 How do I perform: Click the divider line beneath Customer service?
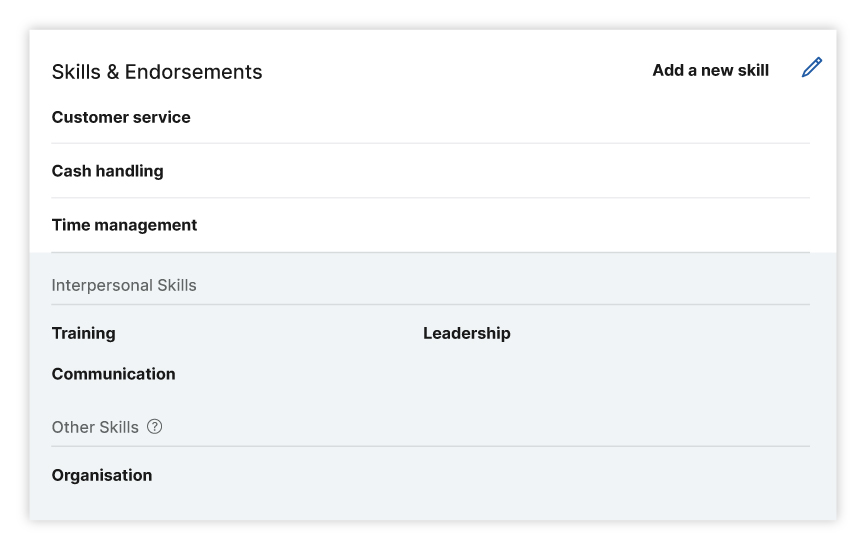point(431,143)
